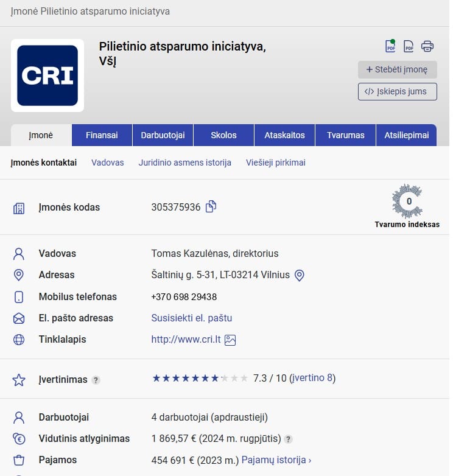The image size is (453, 476).
Task: Click the revenue value 454 691 € (2023 m.)
Action: click(x=195, y=461)
